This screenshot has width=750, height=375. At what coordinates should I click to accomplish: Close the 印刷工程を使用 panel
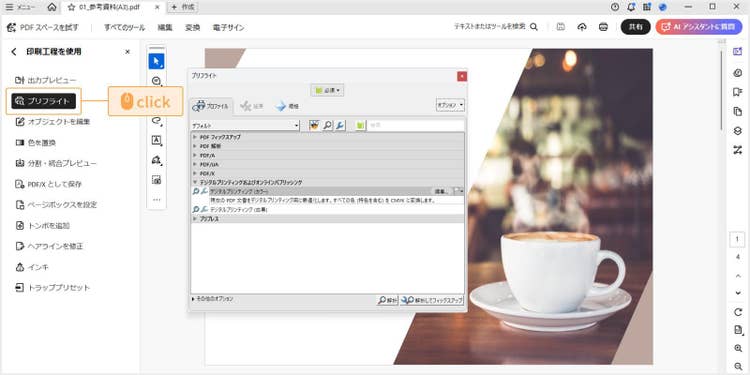(127, 52)
